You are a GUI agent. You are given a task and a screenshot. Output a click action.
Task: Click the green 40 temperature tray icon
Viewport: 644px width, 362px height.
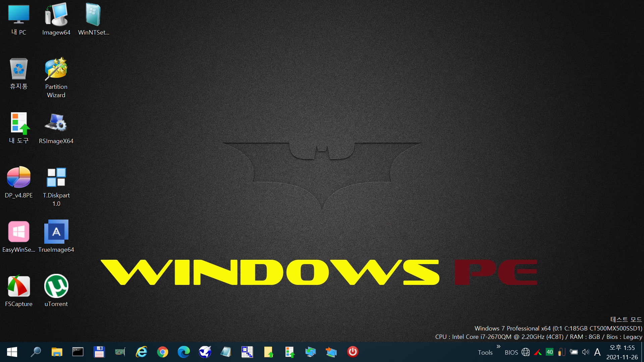(x=549, y=352)
